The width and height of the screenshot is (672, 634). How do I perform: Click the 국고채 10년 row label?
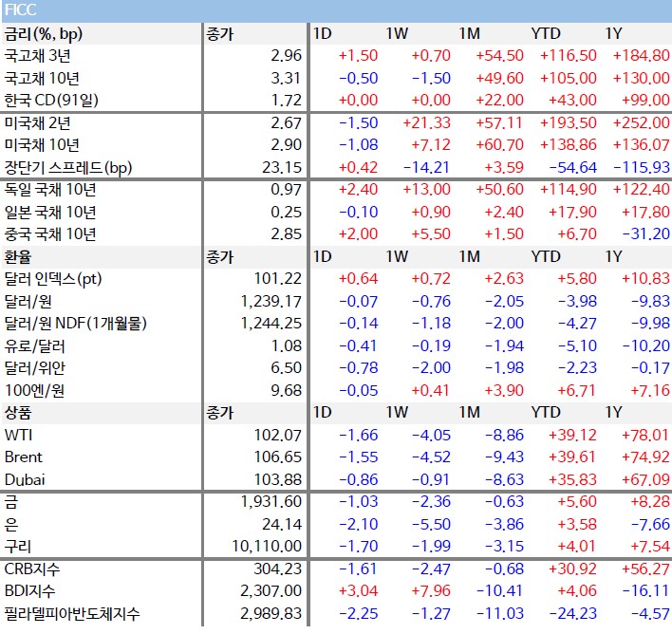(42, 78)
